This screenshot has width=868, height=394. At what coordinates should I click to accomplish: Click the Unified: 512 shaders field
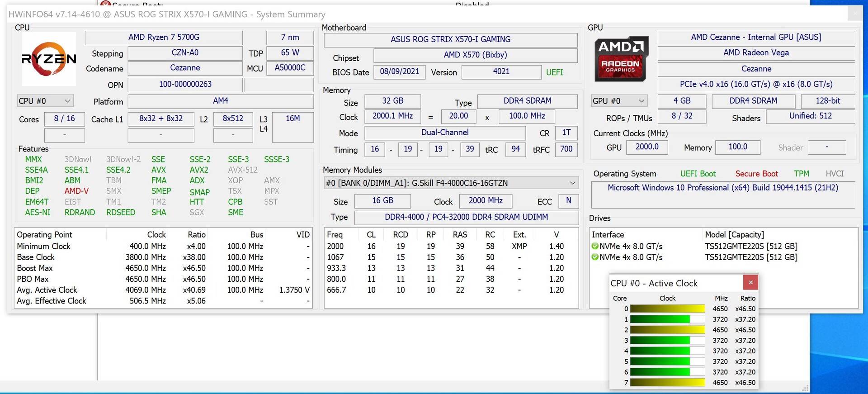click(x=811, y=116)
